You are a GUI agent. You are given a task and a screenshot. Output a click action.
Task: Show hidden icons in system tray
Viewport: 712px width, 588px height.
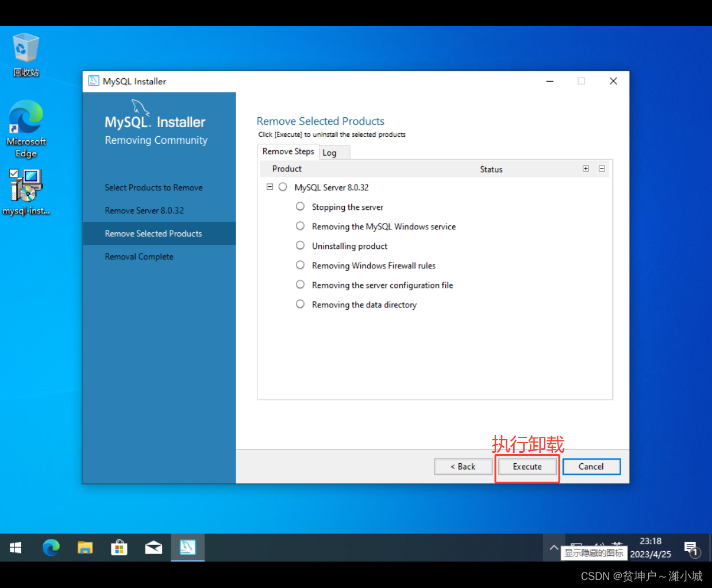pyautogui.click(x=553, y=548)
